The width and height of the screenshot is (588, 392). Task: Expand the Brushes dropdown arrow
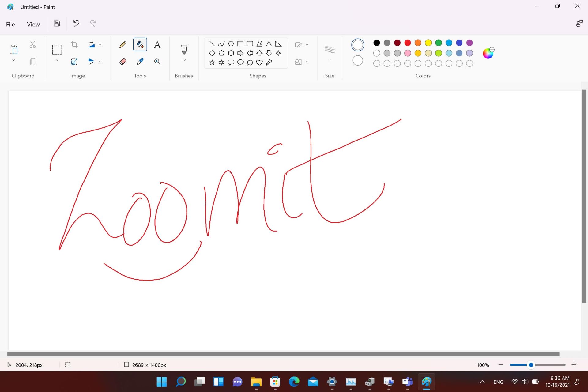184,60
